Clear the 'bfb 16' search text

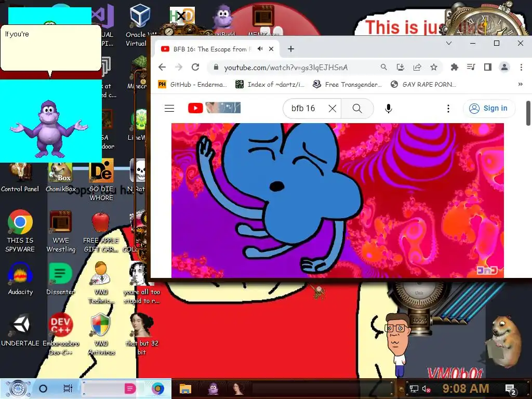tap(332, 108)
